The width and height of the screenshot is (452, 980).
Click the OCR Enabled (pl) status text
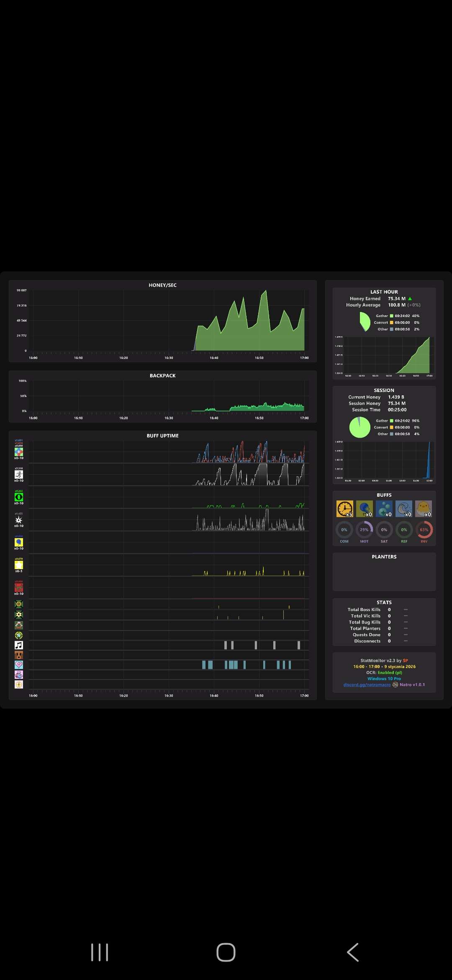coord(384,673)
